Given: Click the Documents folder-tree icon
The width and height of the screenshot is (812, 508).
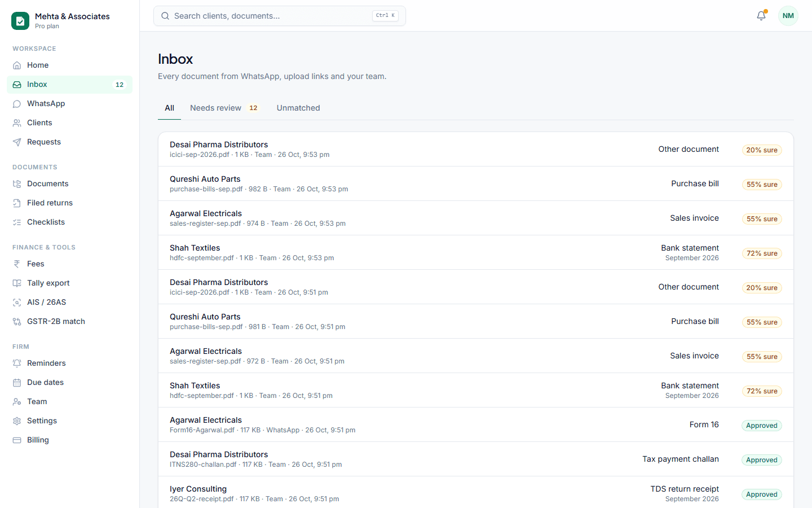Looking at the screenshot, I should (x=17, y=183).
